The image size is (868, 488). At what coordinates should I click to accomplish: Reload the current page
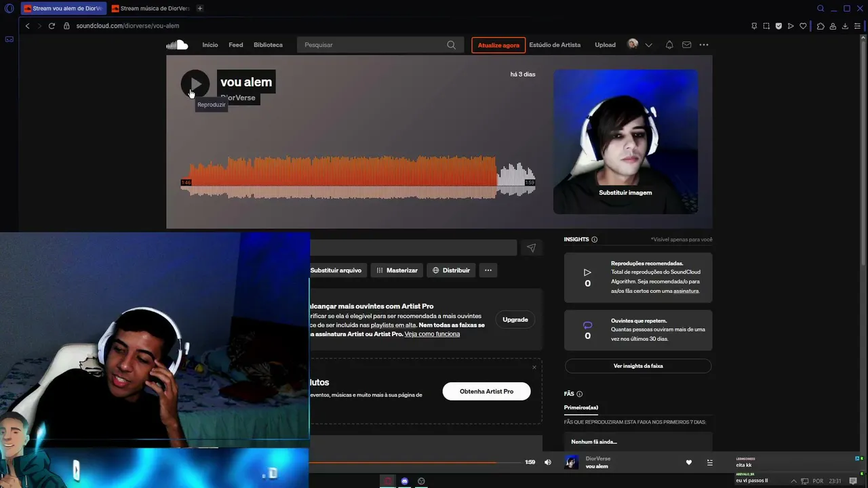pos(52,26)
